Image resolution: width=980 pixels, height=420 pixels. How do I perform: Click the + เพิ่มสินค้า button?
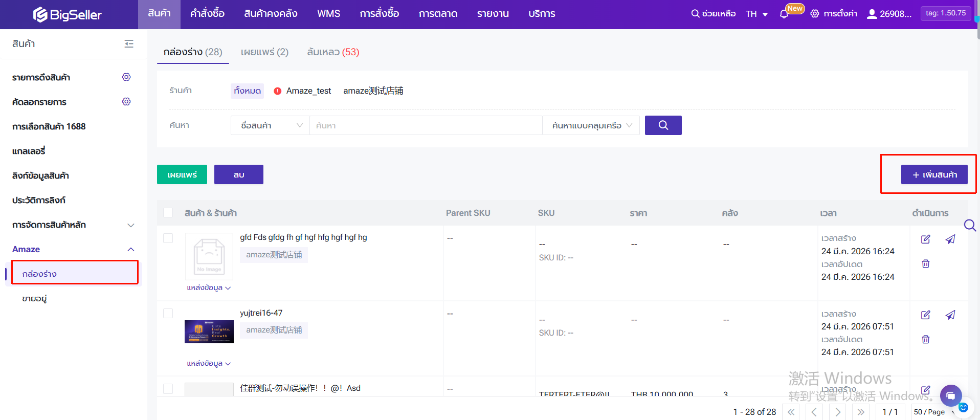point(934,174)
